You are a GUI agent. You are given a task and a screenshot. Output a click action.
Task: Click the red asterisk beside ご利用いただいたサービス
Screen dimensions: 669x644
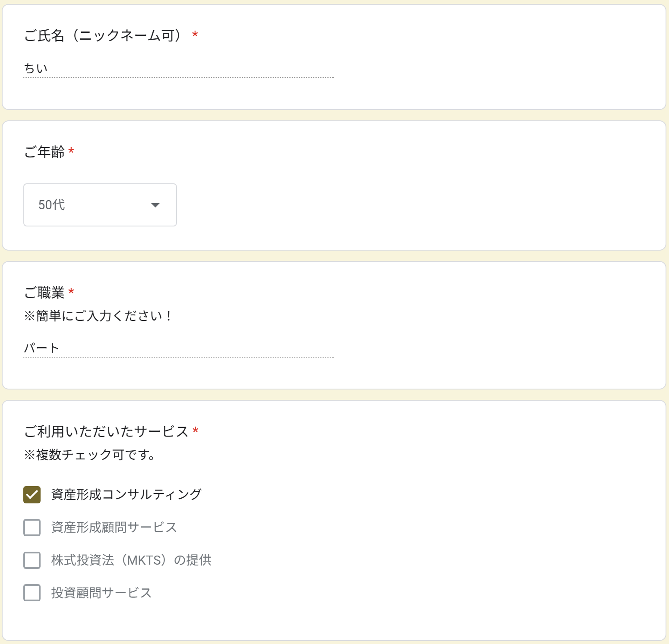click(x=196, y=430)
